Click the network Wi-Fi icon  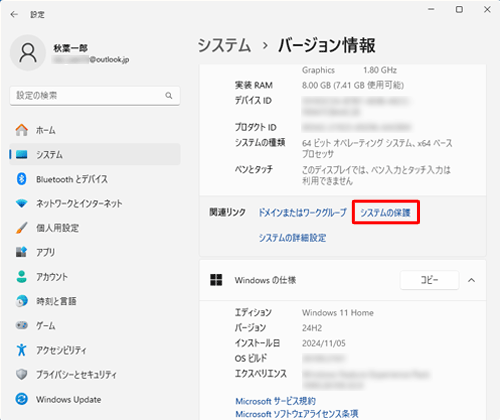22,203
